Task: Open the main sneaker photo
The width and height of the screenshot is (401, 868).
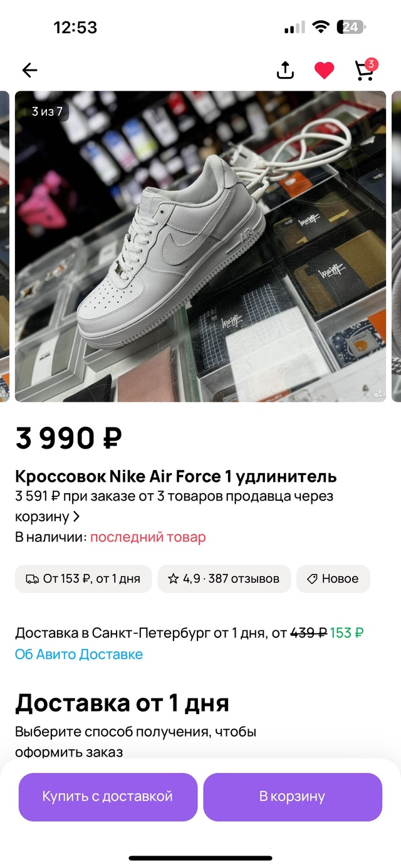Action: pyautogui.click(x=200, y=247)
